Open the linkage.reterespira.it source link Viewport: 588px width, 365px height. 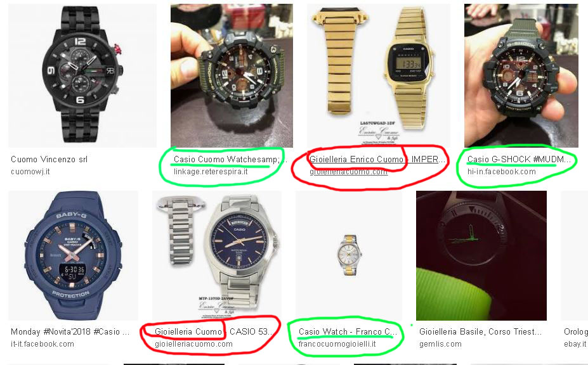click(211, 172)
